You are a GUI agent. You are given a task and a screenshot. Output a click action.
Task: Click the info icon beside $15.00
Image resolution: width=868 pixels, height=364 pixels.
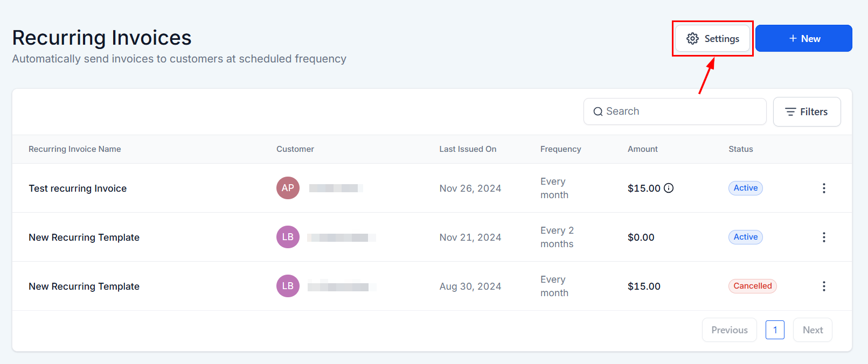pyautogui.click(x=669, y=188)
